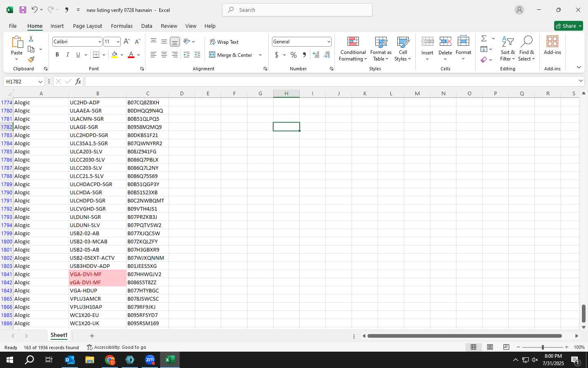The image size is (588, 368).
Task: Click the Paste clipboard icon
Action: [17, 42]
